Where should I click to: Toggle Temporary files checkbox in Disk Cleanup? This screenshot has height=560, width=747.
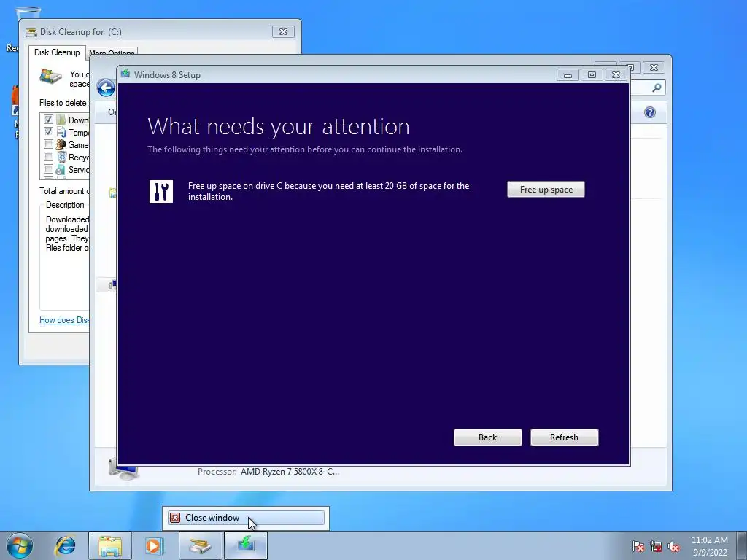[48, 131]
